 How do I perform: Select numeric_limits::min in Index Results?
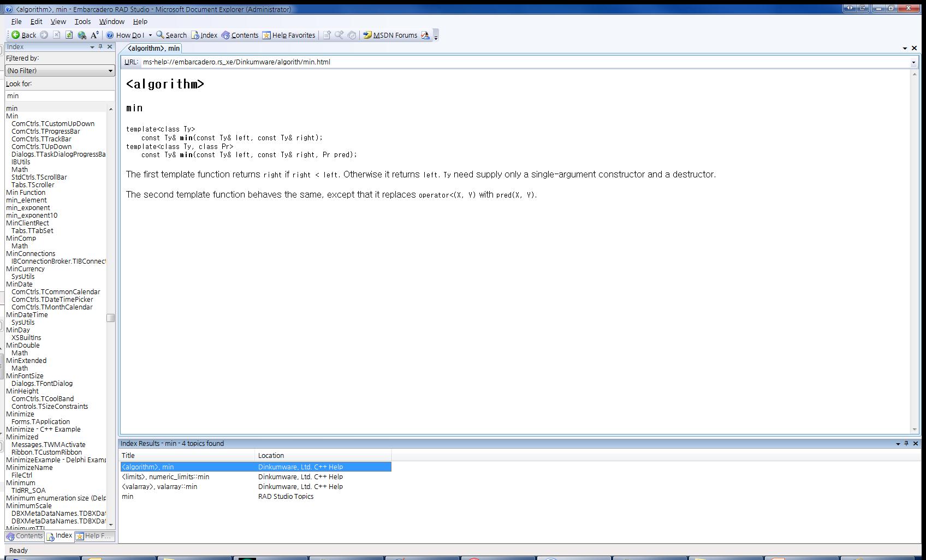click(165, 477)
